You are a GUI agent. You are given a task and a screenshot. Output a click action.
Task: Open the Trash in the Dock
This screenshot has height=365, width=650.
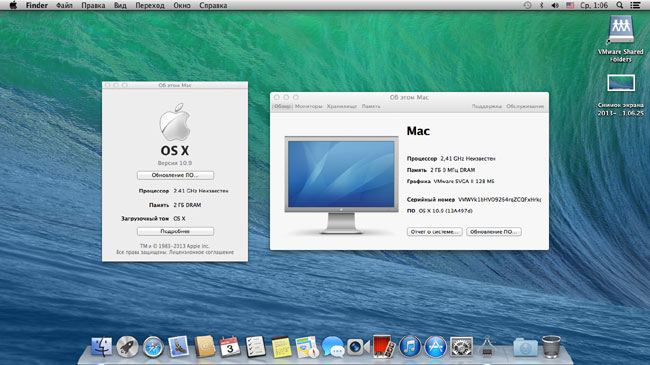pos(551,347)
